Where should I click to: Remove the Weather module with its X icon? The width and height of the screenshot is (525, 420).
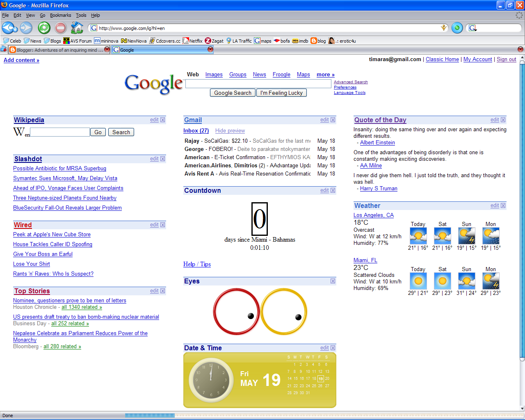[503, 205]
